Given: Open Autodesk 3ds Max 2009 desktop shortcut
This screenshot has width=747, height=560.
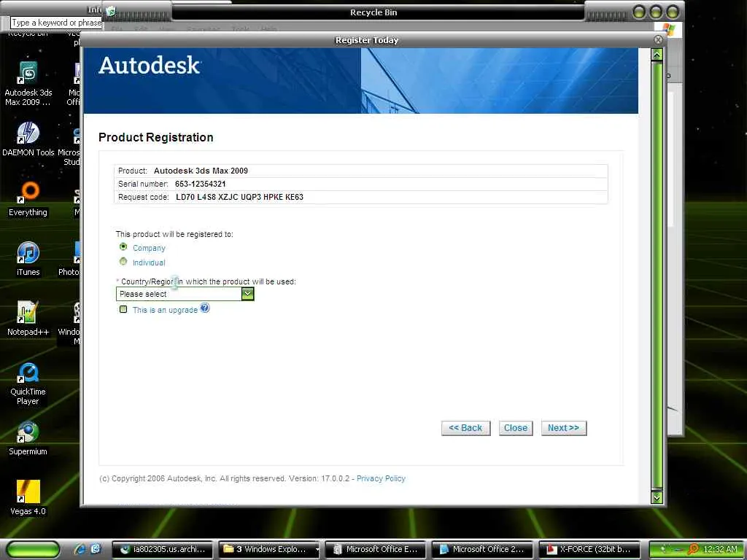Looking at the screenshot, I should coord(28,84).
